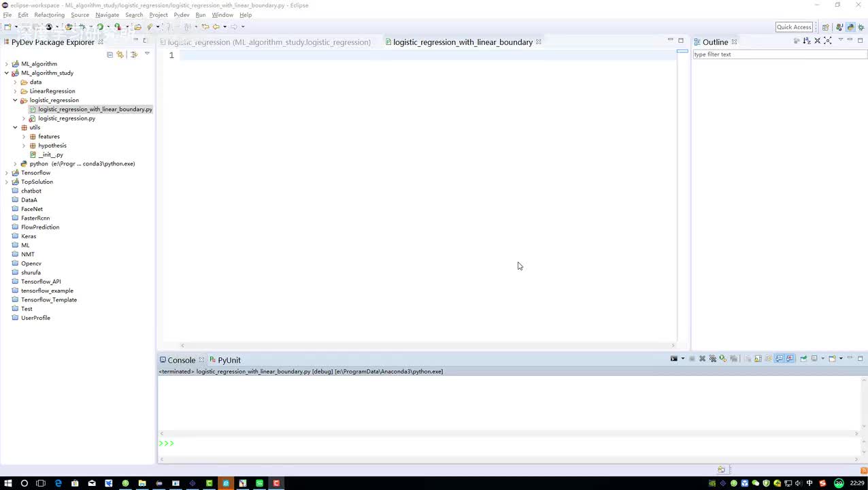868x490 pixels.
Task: Open the Outline view menu triangle
Action: tap(841, 39)
